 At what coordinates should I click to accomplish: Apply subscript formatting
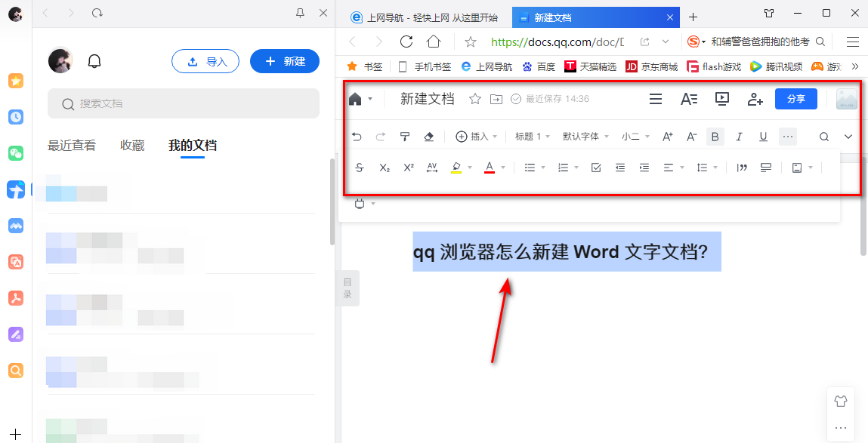pos(384,167)
